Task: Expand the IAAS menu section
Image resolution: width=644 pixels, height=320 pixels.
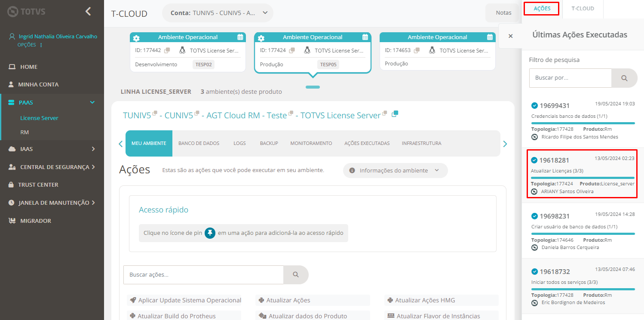Action: point(93,149)
